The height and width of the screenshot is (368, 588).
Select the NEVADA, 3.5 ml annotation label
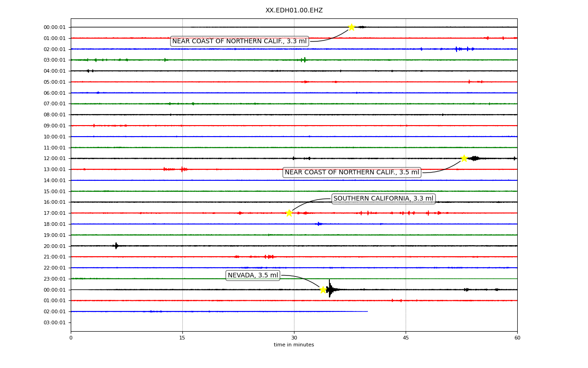point(253,276)
